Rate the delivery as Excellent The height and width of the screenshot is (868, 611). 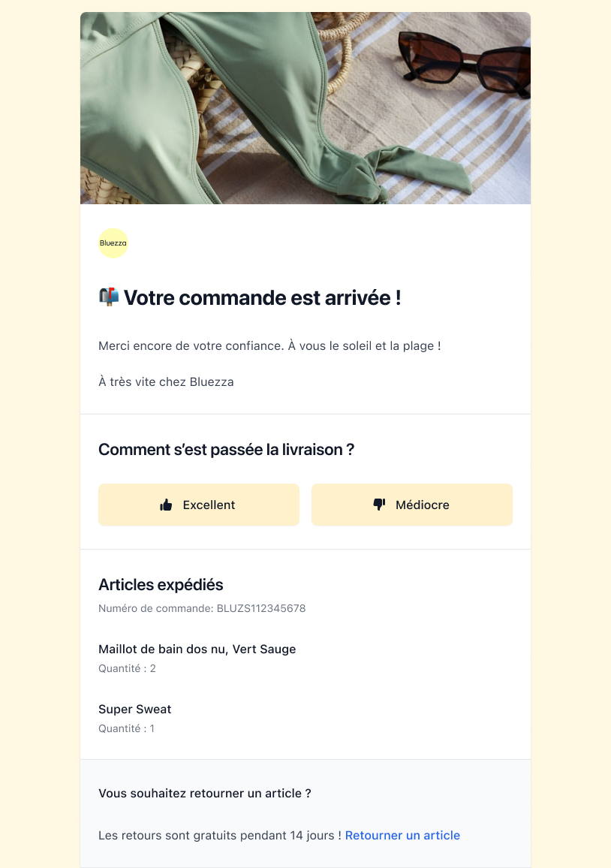[x=199, y=505]
